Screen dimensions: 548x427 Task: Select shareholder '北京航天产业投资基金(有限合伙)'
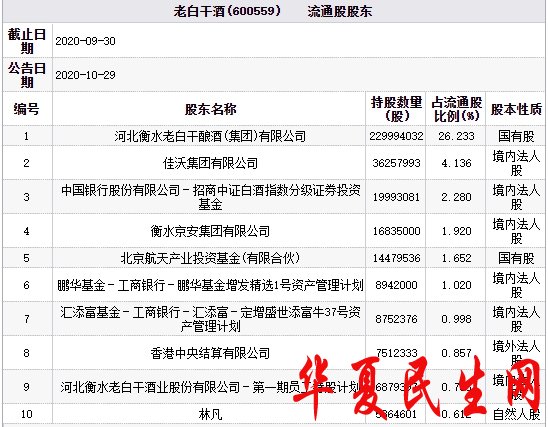point(210,258)
